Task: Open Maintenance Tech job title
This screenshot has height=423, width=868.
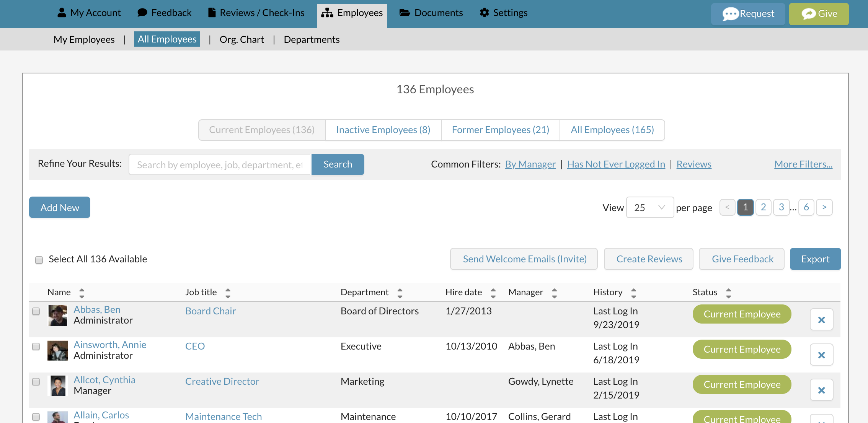Action: [x=224, y=416]
